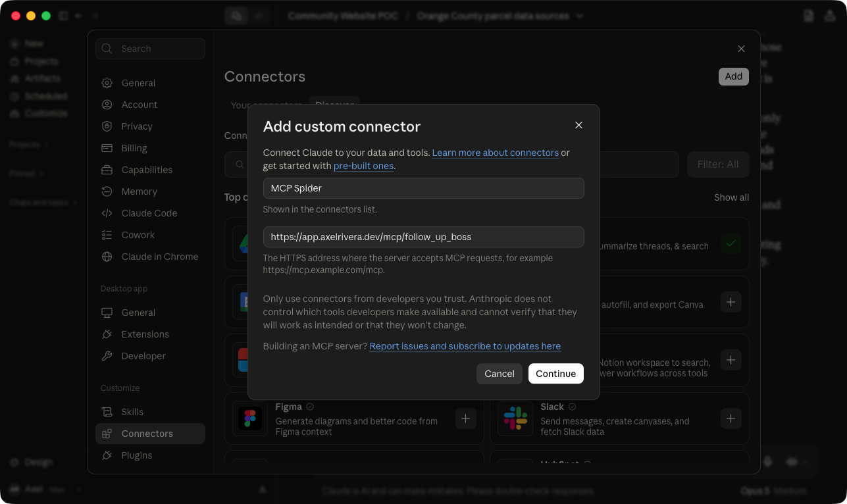Viewport: 847px width, 504px height.
Task: Add the Figma connector with its plus button
Action: (465, 418)
